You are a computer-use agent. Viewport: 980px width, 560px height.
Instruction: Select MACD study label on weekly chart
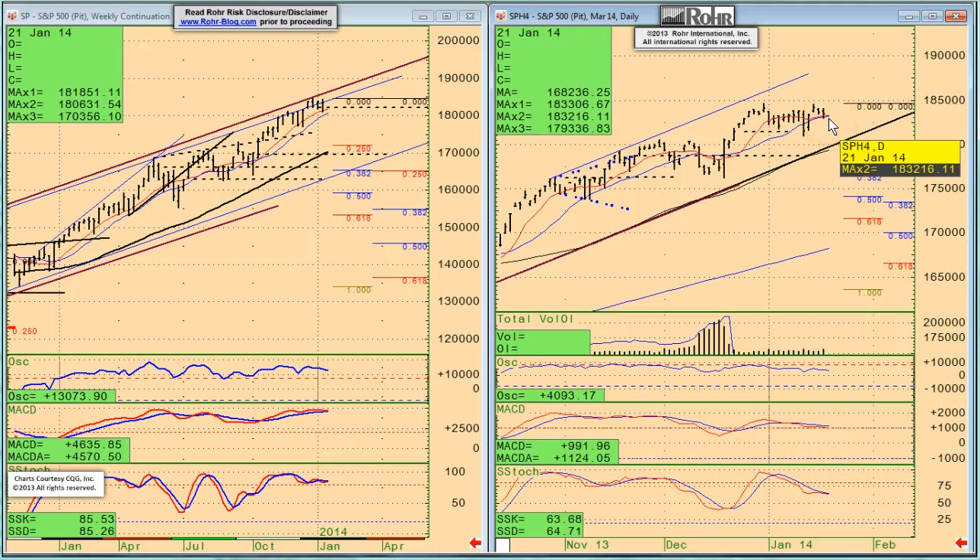pos(22,410)
